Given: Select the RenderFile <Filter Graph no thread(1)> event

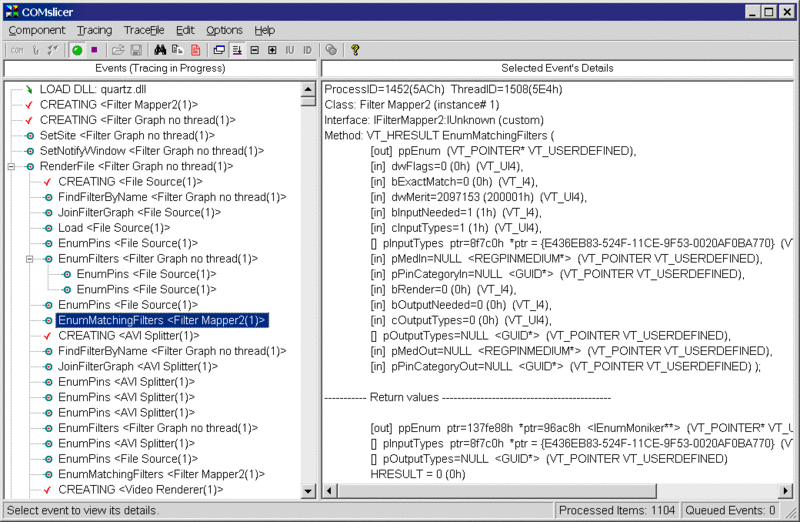Looking at the screenshot, I should [x=136, y=166].
